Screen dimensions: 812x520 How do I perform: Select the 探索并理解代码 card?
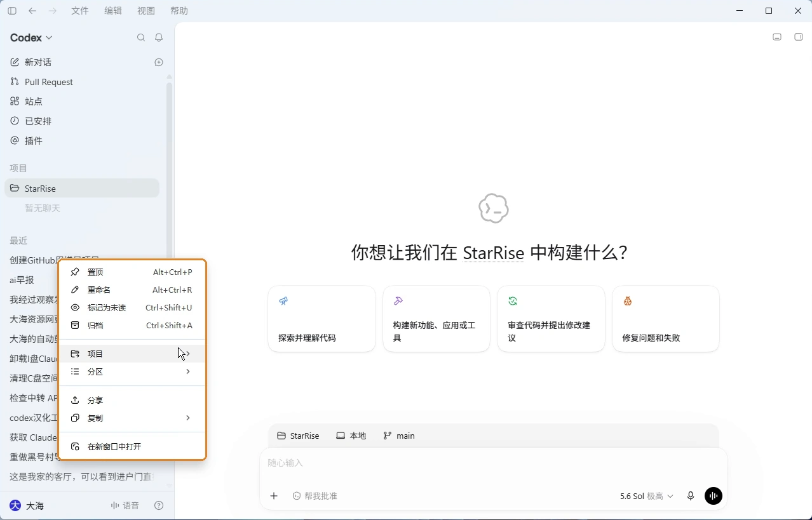click(x=321, y=319)
